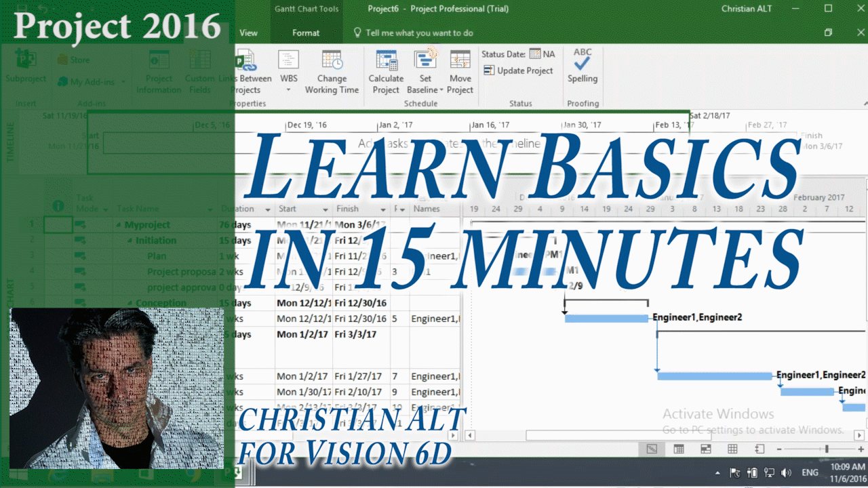
Task: Select the Mon 1/30/17 start cell
Action: (x=303, y=392)
